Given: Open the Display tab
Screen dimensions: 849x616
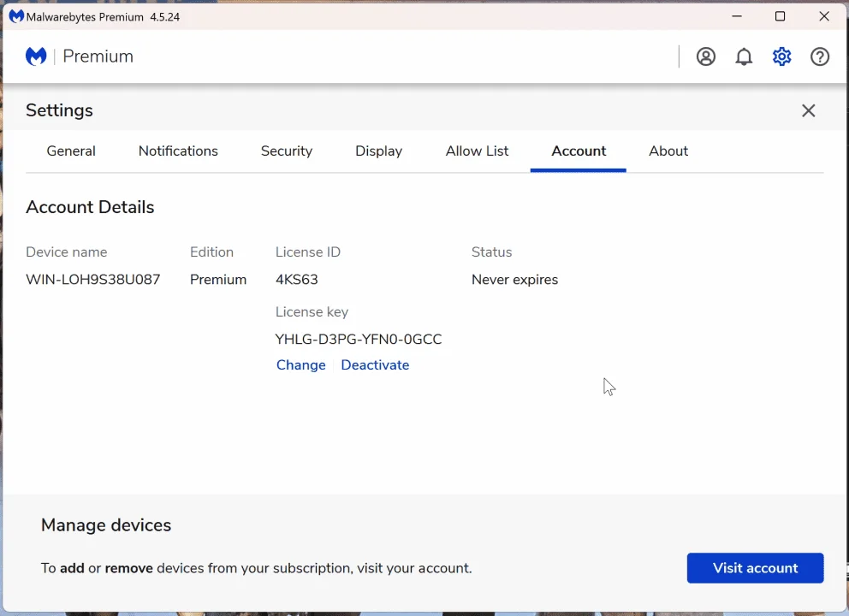Looking at the screenshot, I should point(378,151).
